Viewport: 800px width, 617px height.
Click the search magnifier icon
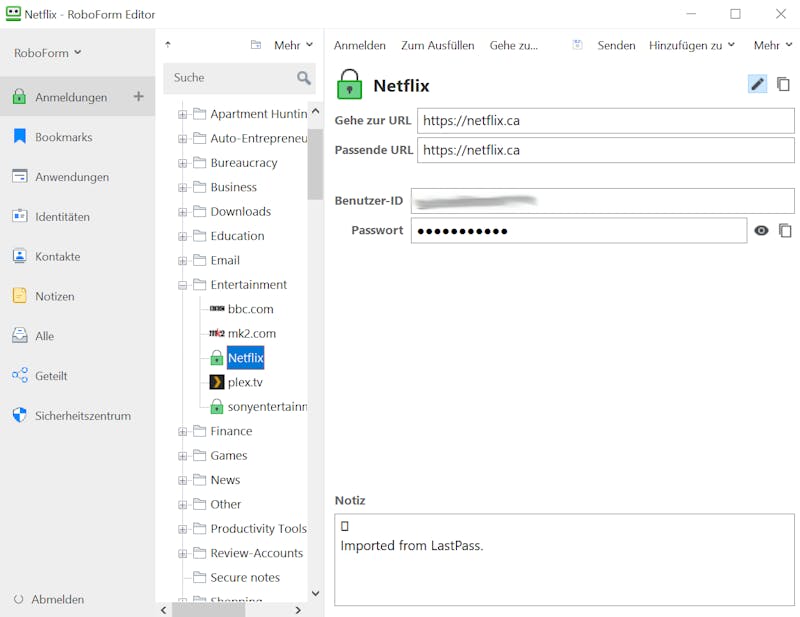[304, 78]
